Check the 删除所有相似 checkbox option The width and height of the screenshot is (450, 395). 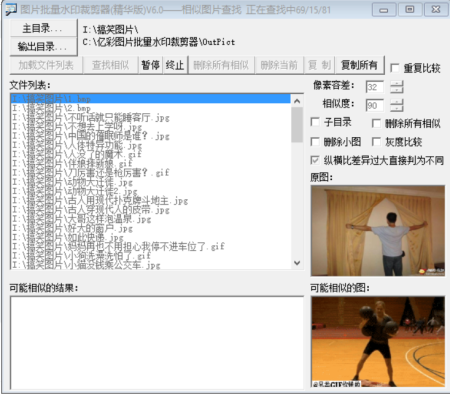coord(376,123)
